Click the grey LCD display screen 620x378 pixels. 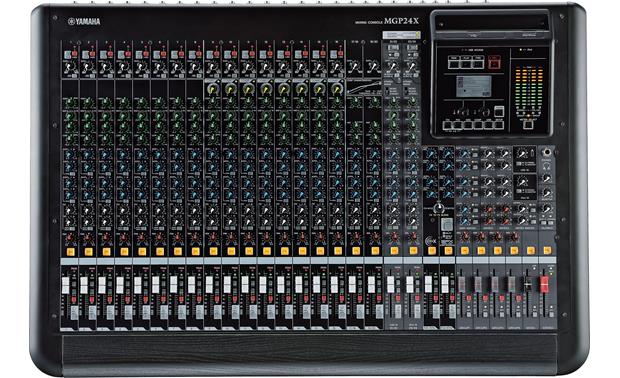(474, 87)
